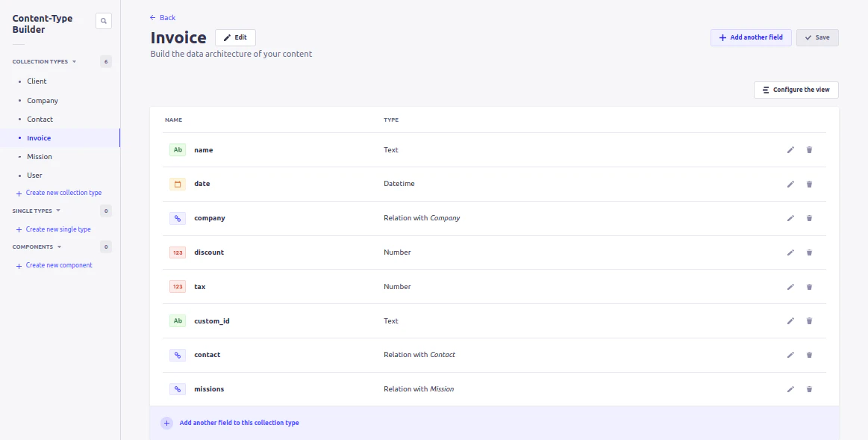
Task: Delete the name field via trash icon
Action: 809,149
